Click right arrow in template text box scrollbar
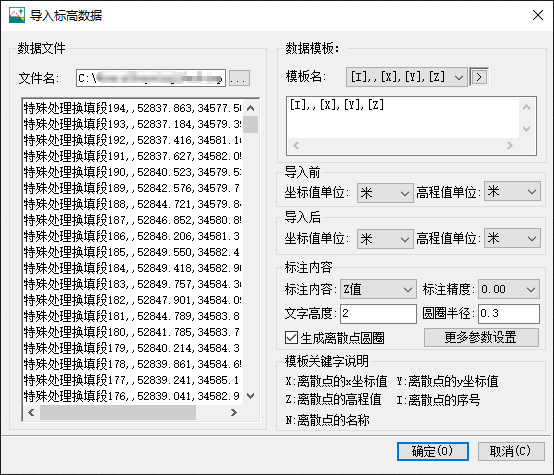554x475 pixels. [509, 145]
